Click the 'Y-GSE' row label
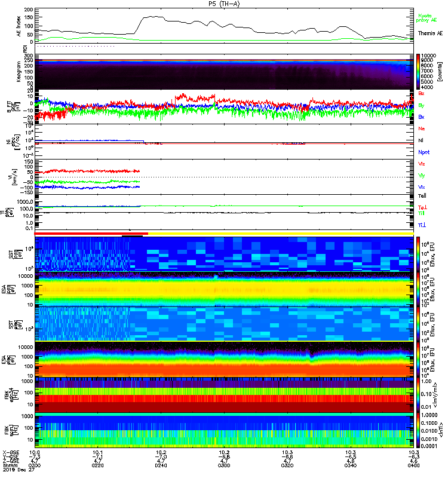The image size is (448, 478). point(11,456)
